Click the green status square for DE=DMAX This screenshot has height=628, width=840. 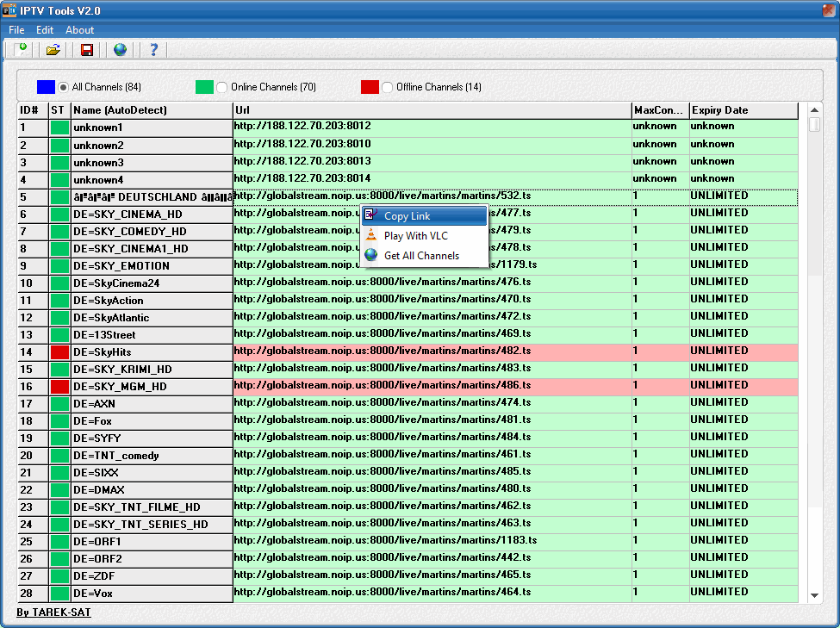[x=59, y=490]
